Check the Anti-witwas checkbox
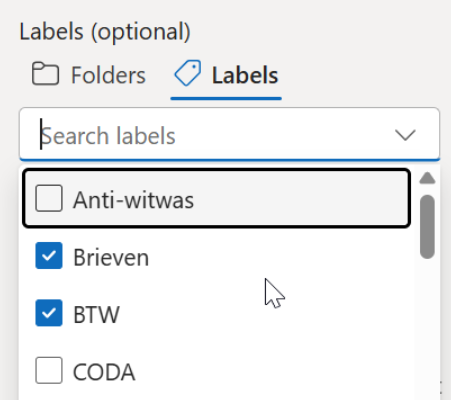Image resolution: width=451 pixels, height=400 pixels. click(x=49, y=198)
